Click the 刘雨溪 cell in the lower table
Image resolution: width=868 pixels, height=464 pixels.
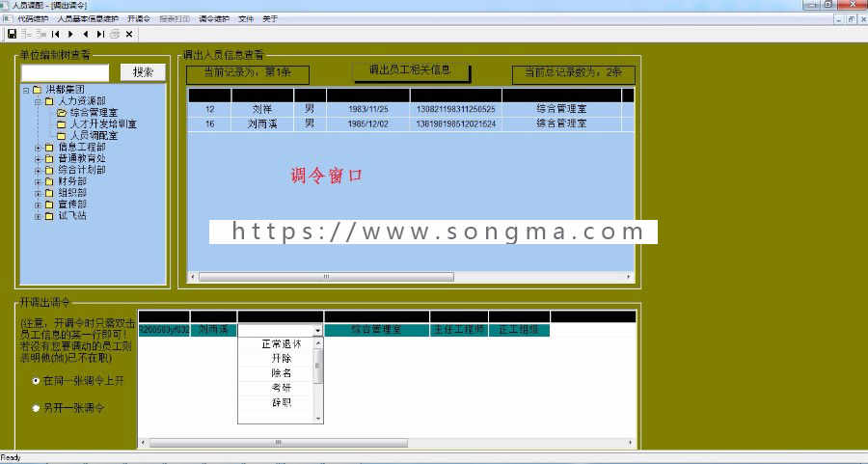click(214, 330)
